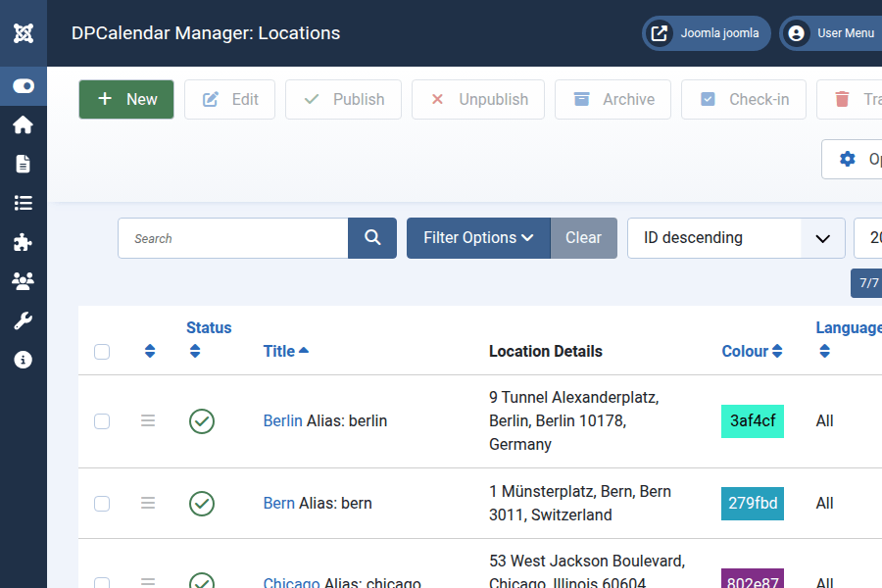Open the System wrench sidebar icon
This screenshot has width=882, height=588.
point(24,320)
